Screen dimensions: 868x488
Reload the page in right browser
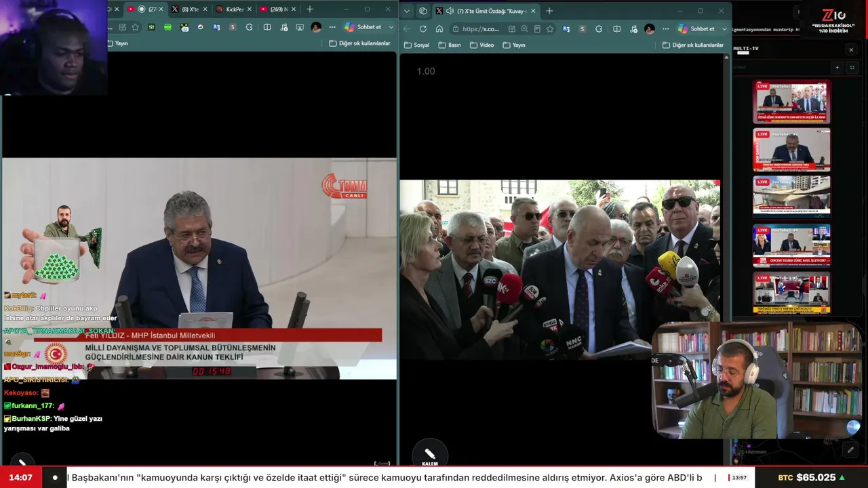tap(423, 29)
